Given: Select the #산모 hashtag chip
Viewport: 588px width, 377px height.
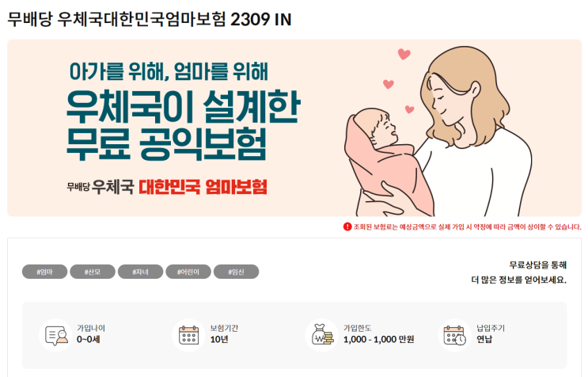Looking at the screenshot, I should pyautogui.click(x=93, y=272).
